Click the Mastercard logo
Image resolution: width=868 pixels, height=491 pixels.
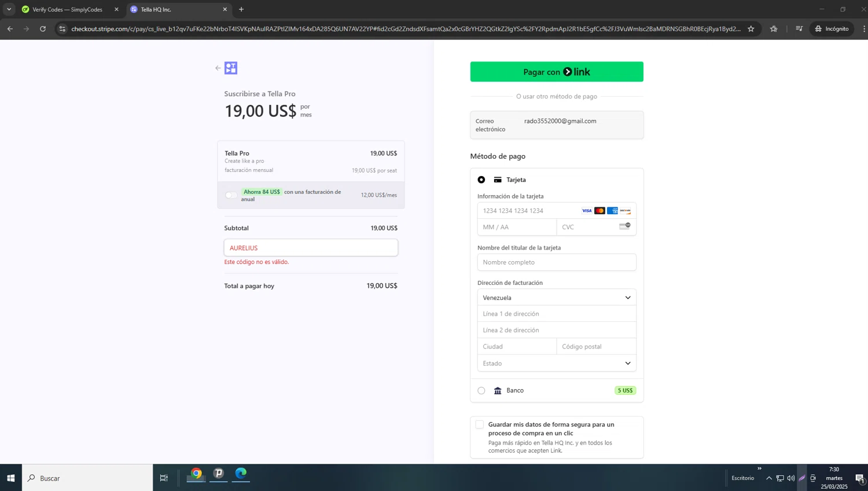coord(599,211)
